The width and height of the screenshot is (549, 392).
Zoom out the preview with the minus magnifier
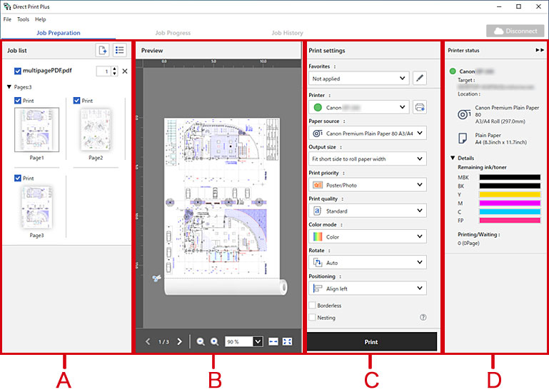tap(201, 342)
